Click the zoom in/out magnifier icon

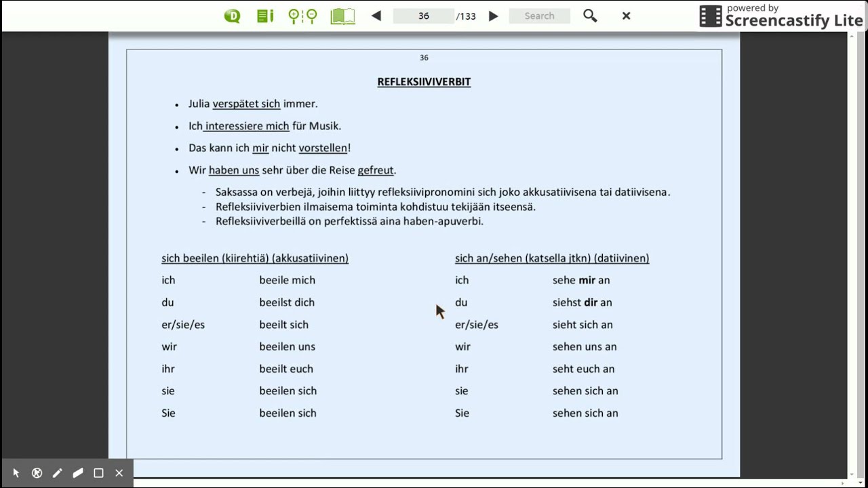click(302, 16)
